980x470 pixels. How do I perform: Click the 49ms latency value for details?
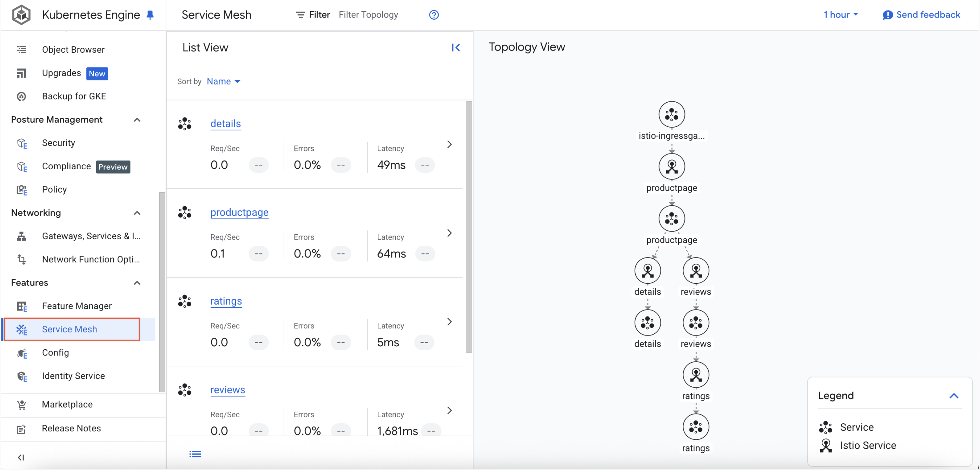coord(391,165)
